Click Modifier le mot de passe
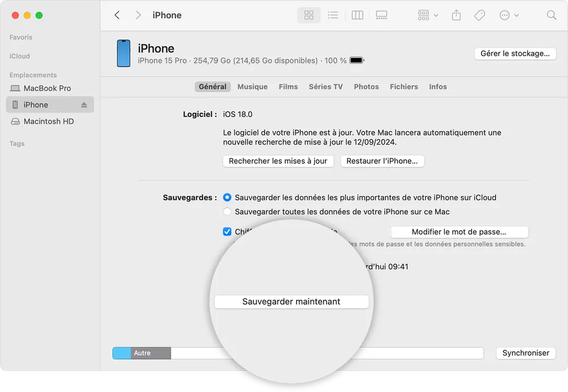The height and width of the screenshot is (392, 568). tap(459, 232)
